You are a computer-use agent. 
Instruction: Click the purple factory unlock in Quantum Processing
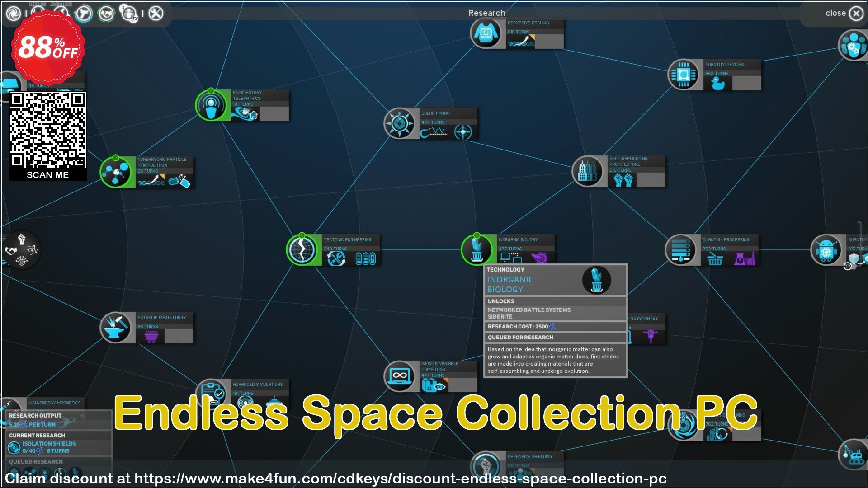[x=744, y=259]
